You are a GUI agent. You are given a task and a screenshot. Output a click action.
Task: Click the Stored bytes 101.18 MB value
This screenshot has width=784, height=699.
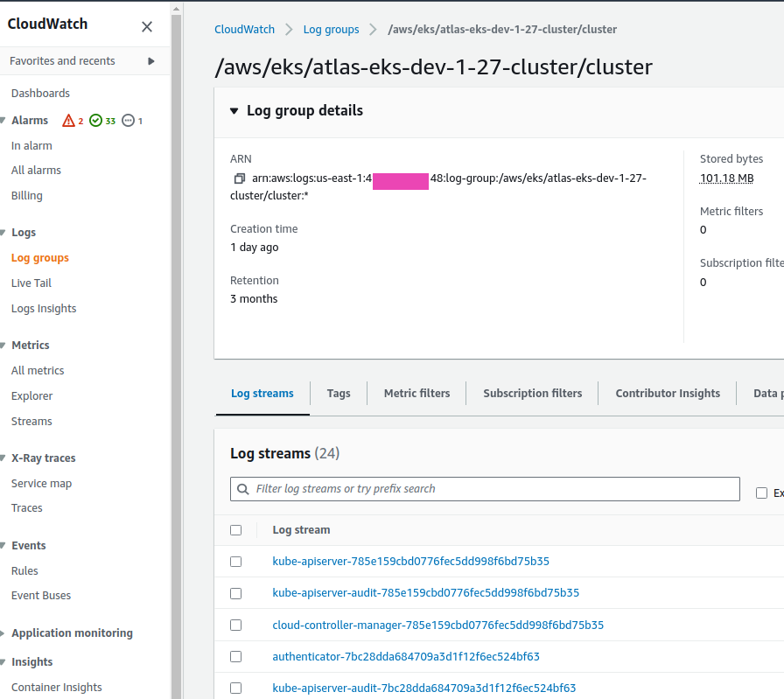[726, 178]
